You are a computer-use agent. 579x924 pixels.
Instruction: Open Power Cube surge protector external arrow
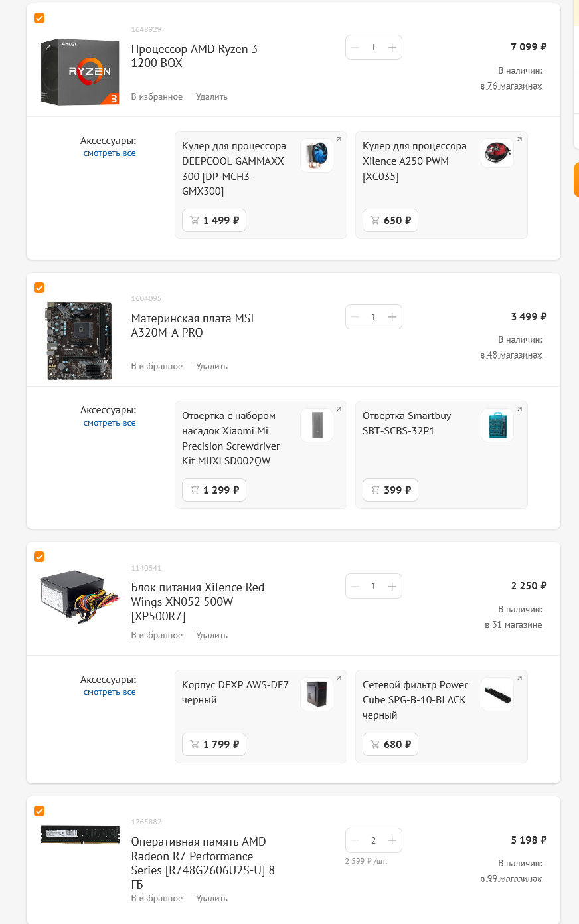pyautogui.click(x=519, y=678)
